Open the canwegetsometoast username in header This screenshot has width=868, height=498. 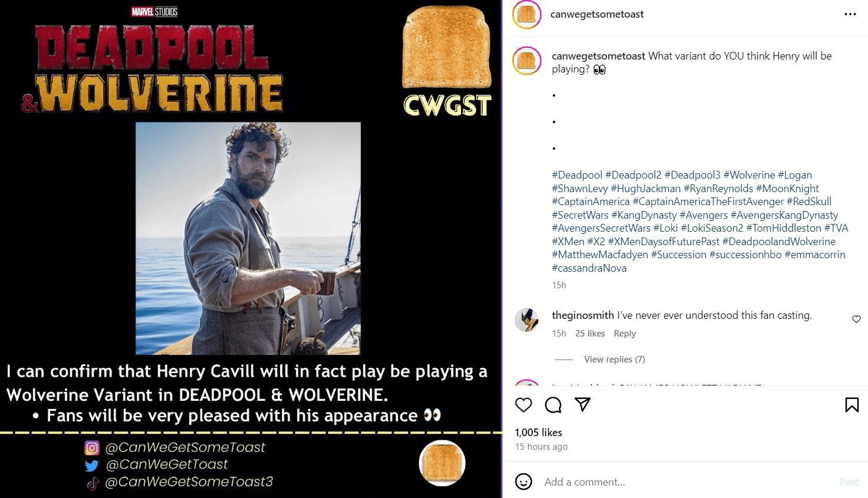coord(597,14)
